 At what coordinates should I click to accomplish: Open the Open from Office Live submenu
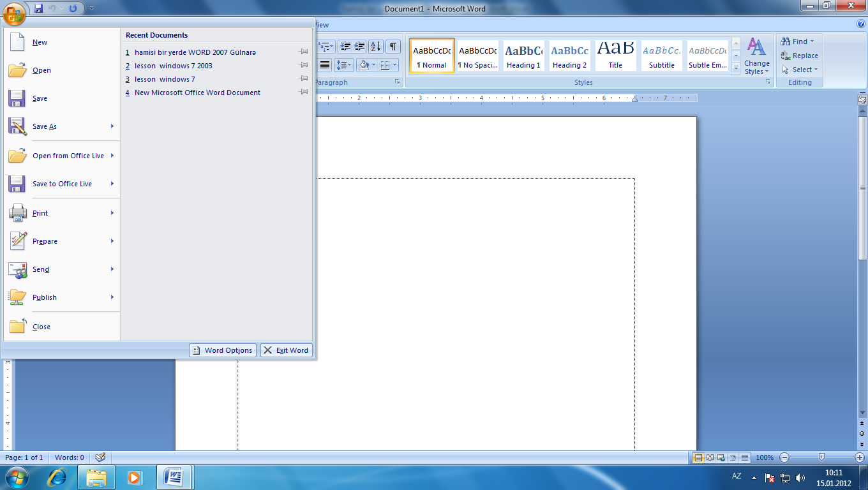coord(61,156)
